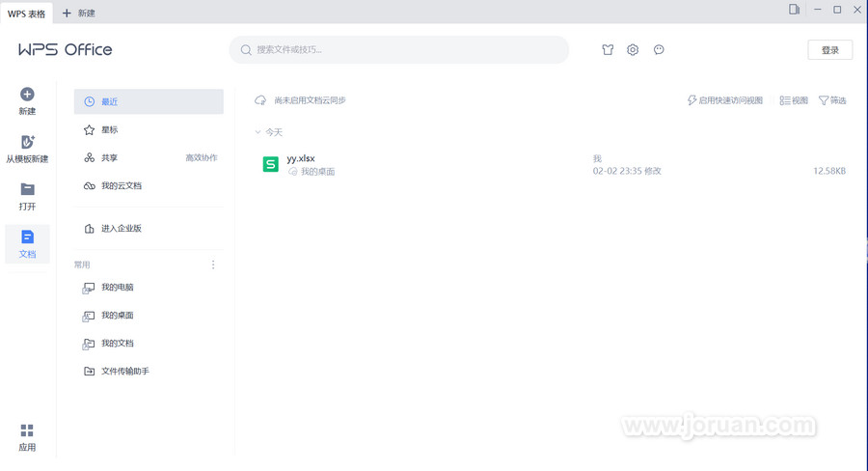Select the 最近 recent list item
This screenshot has height=471, width=868.
pos(149,101)
